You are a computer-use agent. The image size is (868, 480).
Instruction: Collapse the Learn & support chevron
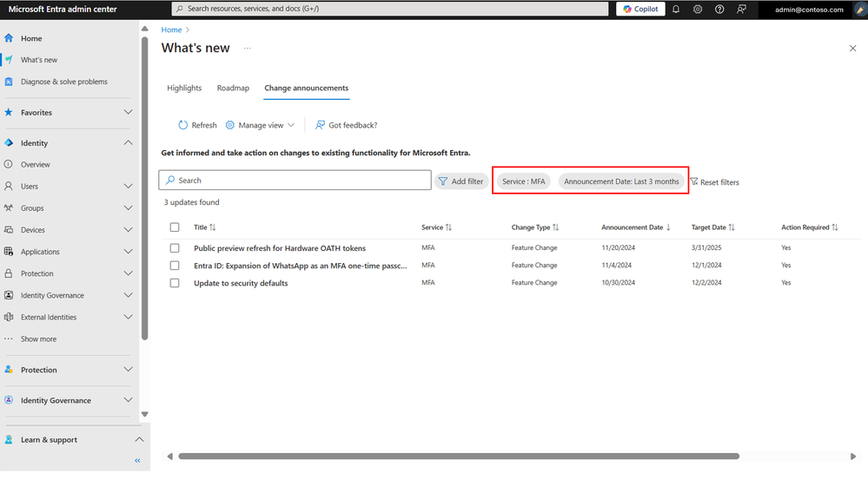(x=139, y=439)
